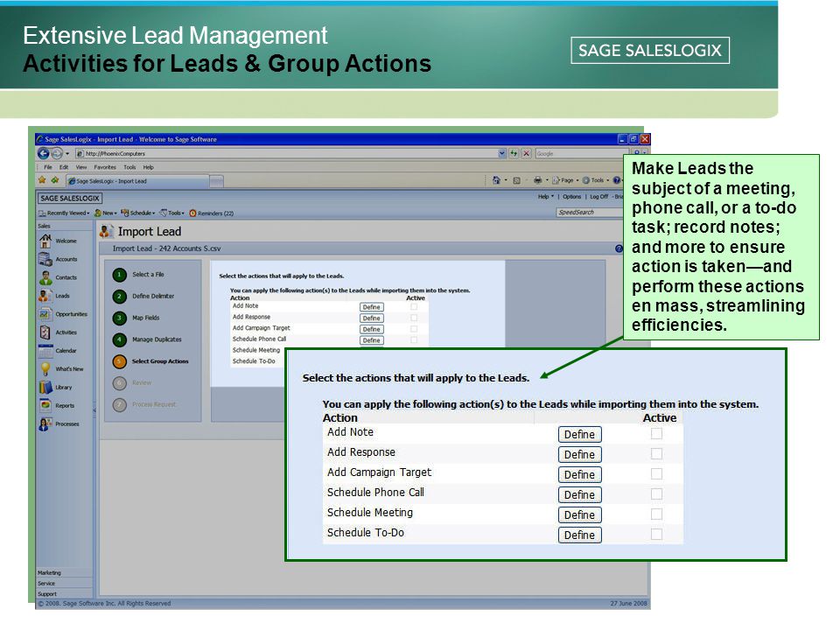Screen dimensions: 840x630
Task: Click the address bar showing http://PhoenixComputers
Action: point(286,153)
